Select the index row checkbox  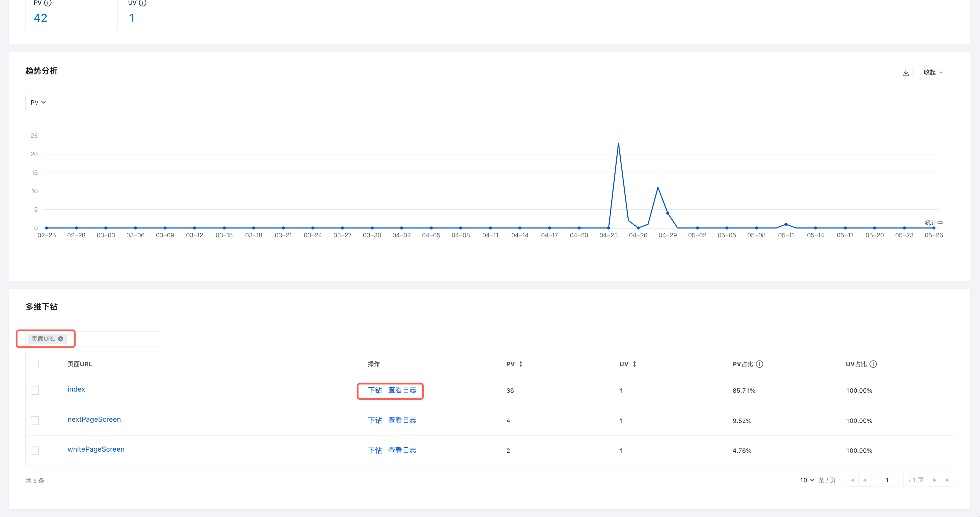tap(35, 390)
